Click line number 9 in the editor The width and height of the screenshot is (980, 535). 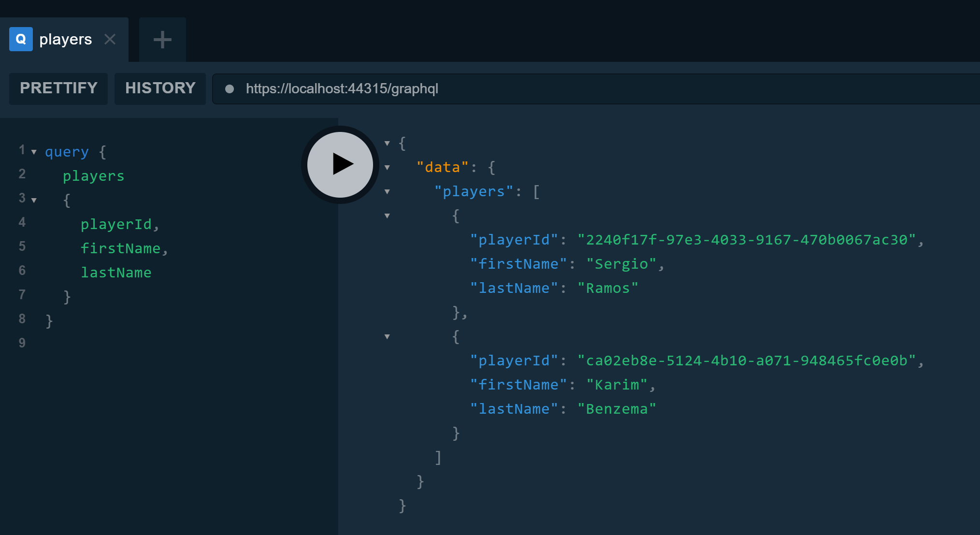[x=22, y=343]
